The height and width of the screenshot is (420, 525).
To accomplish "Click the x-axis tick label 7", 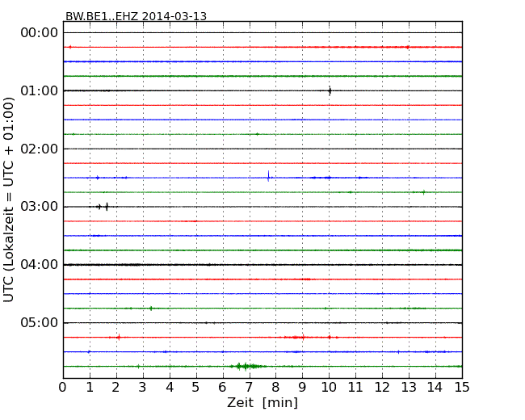I will tap(249, 387).
